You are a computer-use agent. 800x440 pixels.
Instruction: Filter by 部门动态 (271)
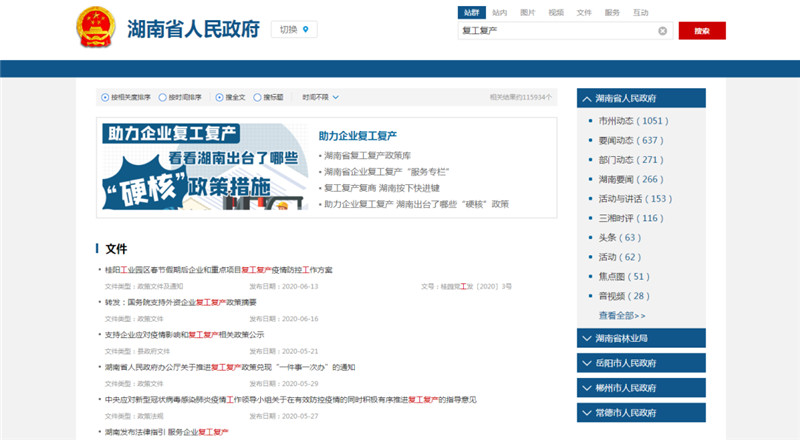click(631, 160)
